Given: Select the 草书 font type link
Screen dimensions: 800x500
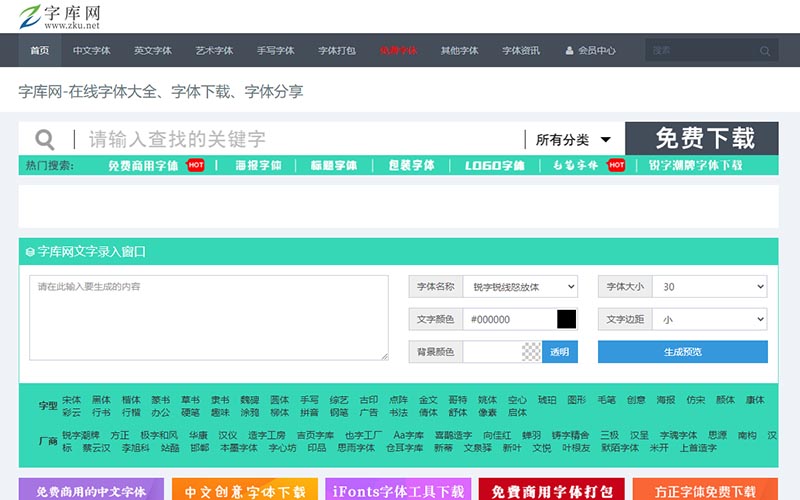Looking at the screenshot, I should pos(190,400).
